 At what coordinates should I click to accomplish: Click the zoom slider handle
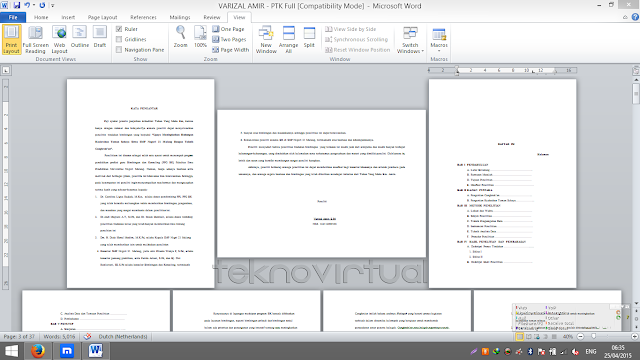593,337
